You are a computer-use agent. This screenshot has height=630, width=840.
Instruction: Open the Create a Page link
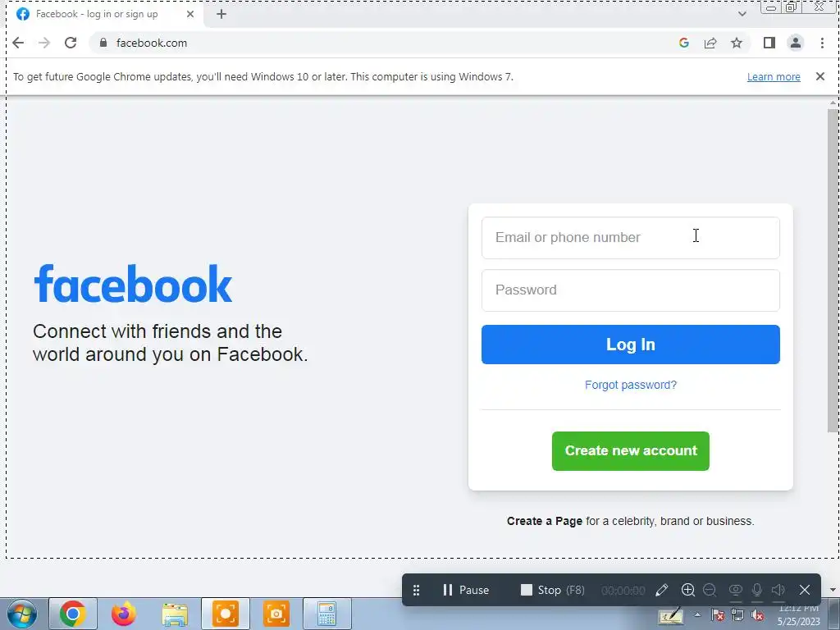(x=545, y=521)
